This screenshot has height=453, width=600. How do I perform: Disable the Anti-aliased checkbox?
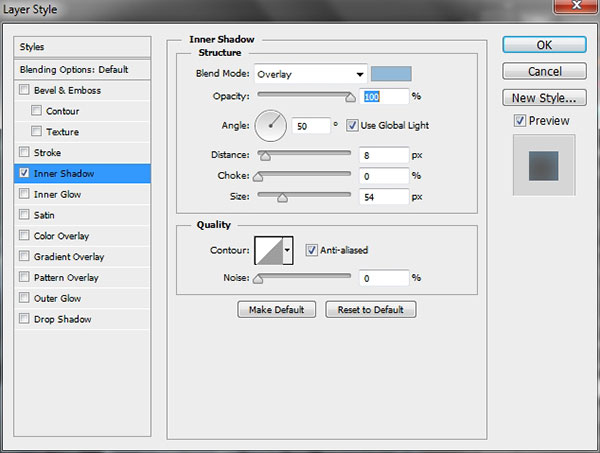(311, 250)
